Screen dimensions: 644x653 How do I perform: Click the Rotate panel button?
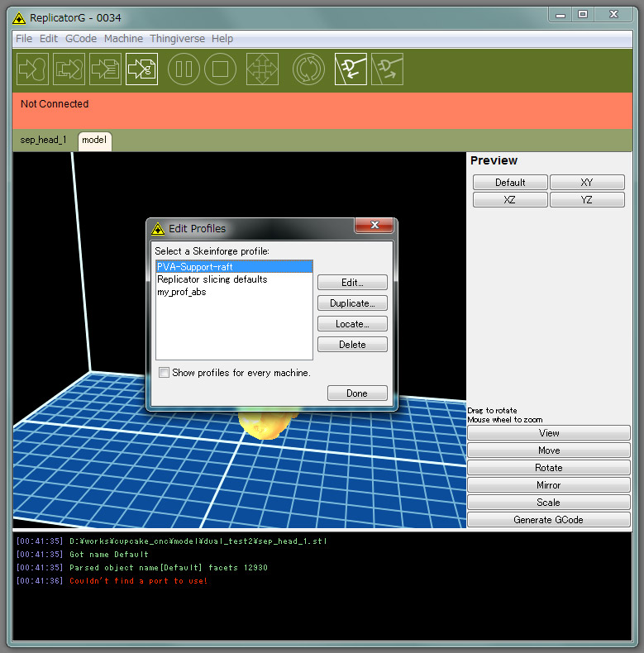549,468
